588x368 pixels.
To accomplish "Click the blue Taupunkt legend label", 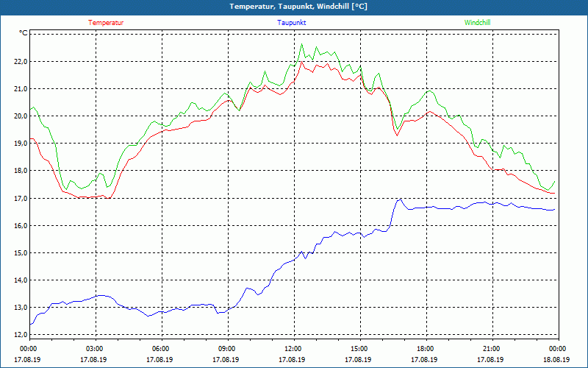I will pyautogui.click(x=291, y=23).
